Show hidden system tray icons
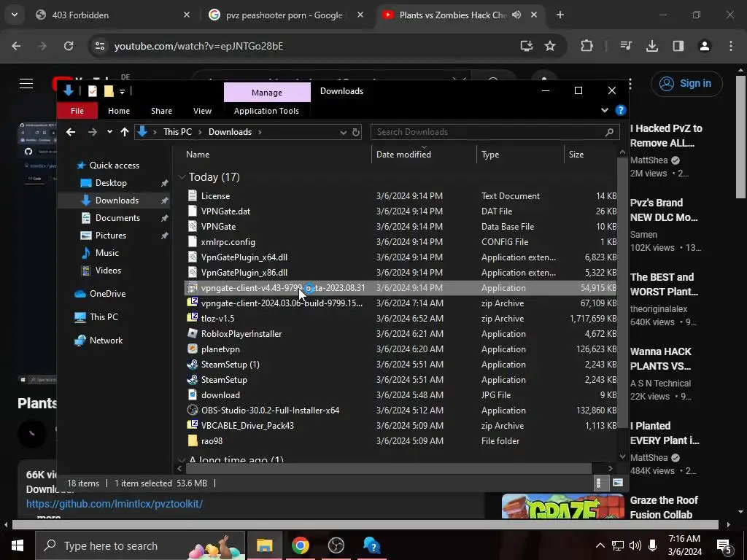This screenshot has height=560, width=747. pyautogui.click(x=600, y=545)
